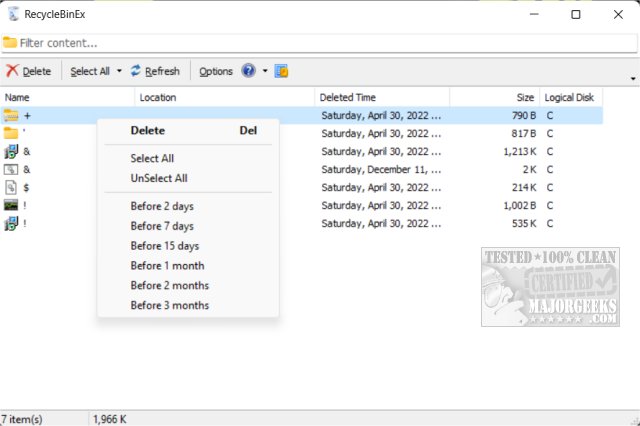Click the folder icon in the filter box
640x426 pixels.
(x=10, y=42)
